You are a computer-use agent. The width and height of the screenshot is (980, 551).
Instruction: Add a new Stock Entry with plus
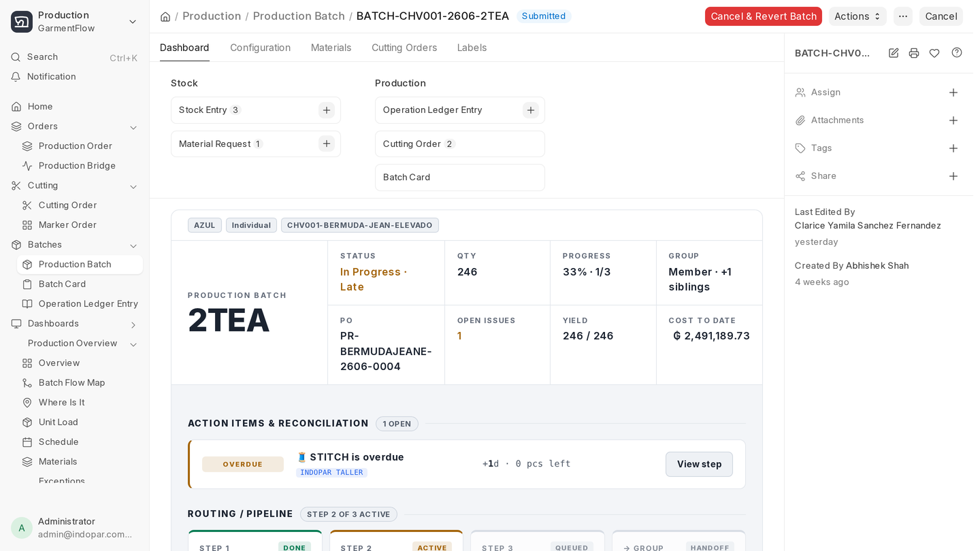327,110
